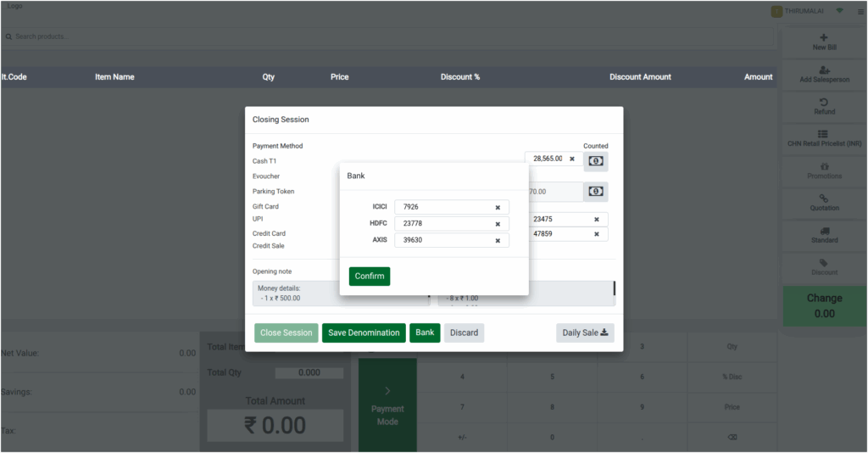Open Promotions
The width and height of the screenshot is (868, 453).
coord(824,171)
